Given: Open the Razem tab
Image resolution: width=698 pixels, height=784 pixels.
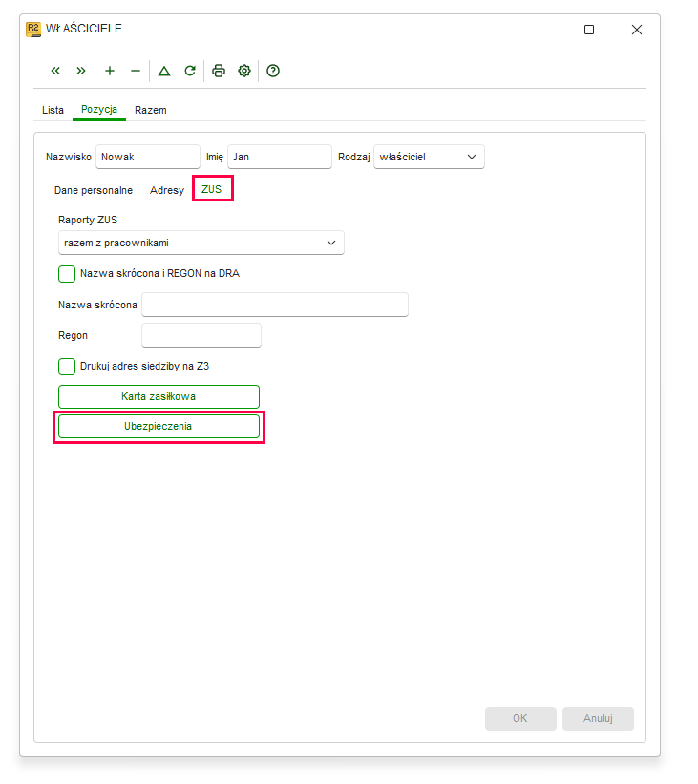Looking at the screenshot, I should [151, 110].
